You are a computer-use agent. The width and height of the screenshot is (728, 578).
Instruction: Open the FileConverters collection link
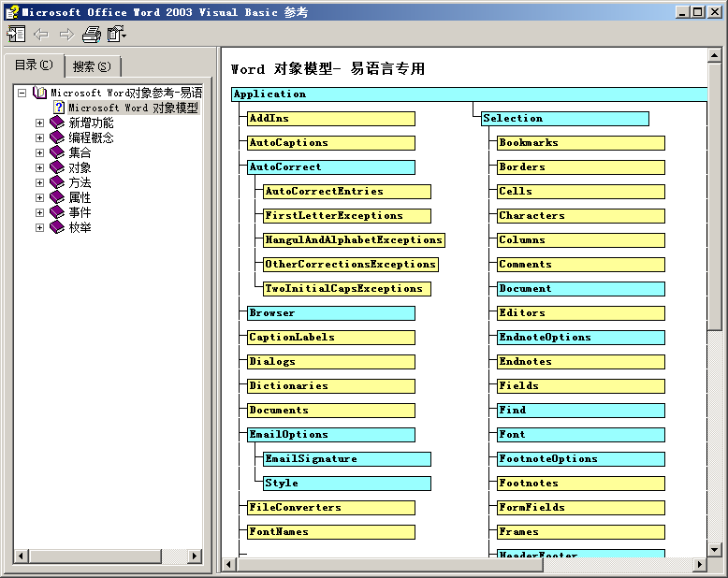pyautogui.click(x=331, y=508)
